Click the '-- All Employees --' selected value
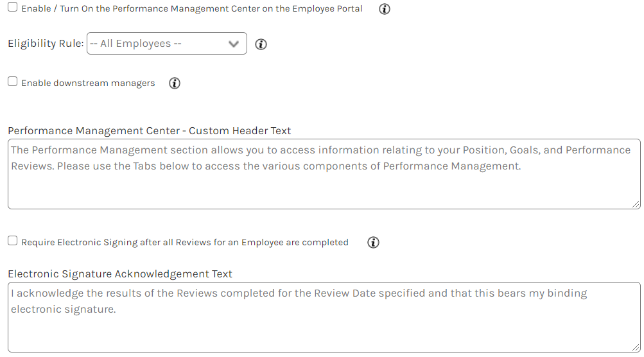The width and height of the screenshot is (644, 357). click(x=136, y=44)
